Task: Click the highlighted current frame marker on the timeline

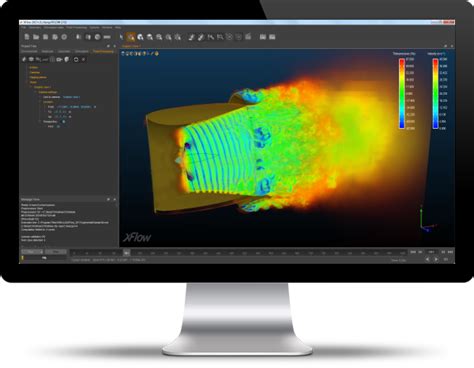Action: coord(127,253)
